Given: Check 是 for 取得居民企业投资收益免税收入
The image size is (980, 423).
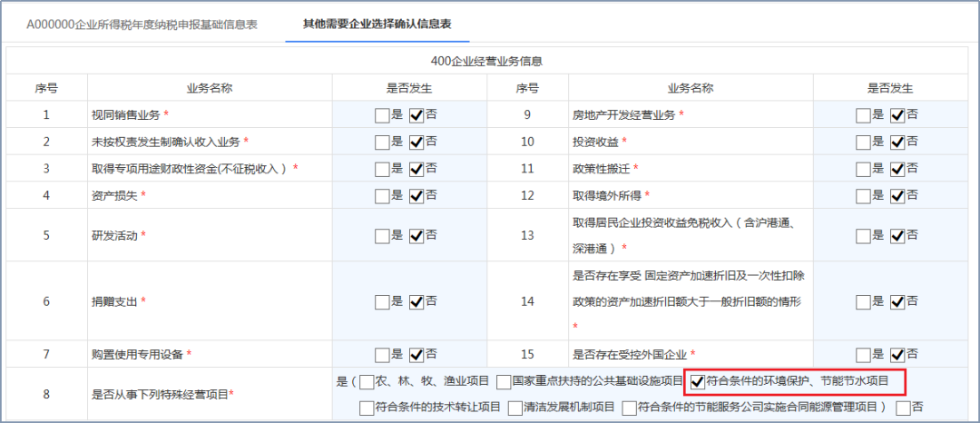Looking at the screenshot, I should [863, 236].
